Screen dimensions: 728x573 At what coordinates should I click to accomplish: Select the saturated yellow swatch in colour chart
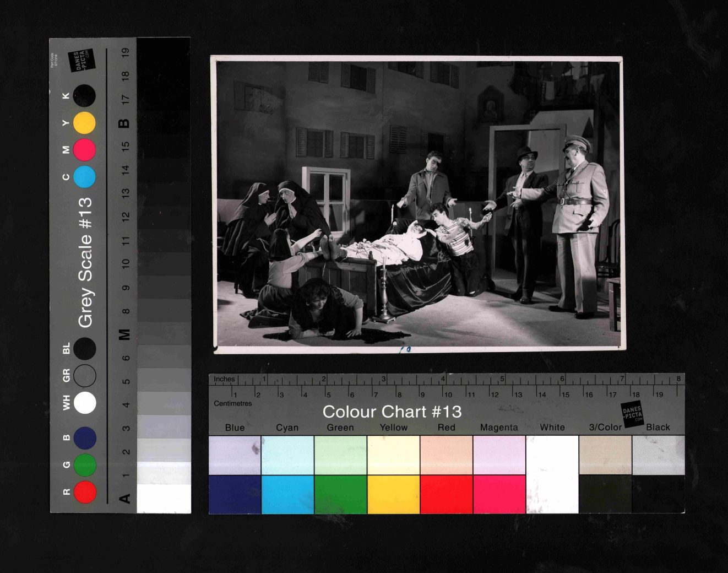393,494
